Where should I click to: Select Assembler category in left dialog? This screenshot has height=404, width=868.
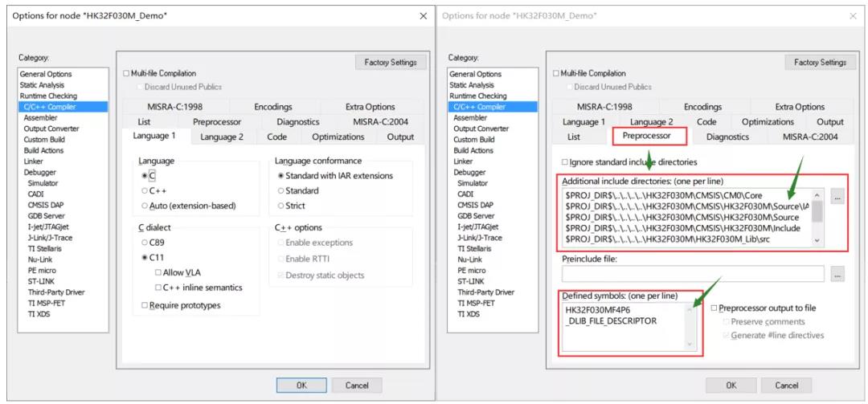[40, 118]
